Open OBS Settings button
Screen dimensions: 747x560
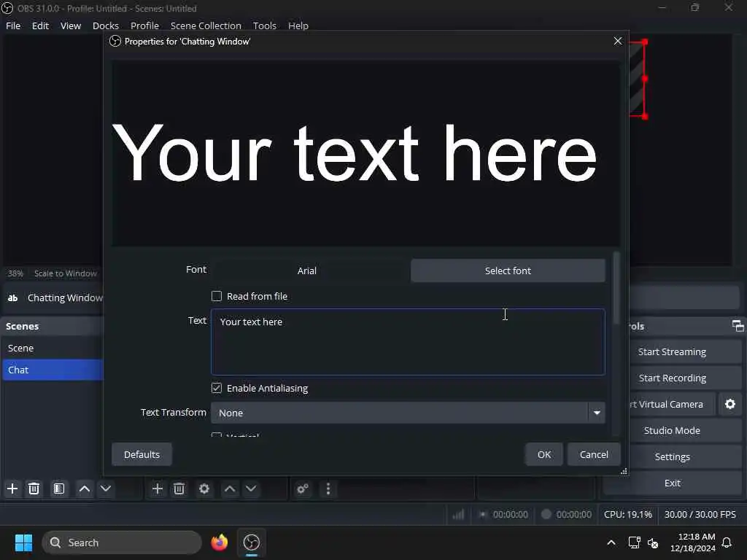click(672, 456)
